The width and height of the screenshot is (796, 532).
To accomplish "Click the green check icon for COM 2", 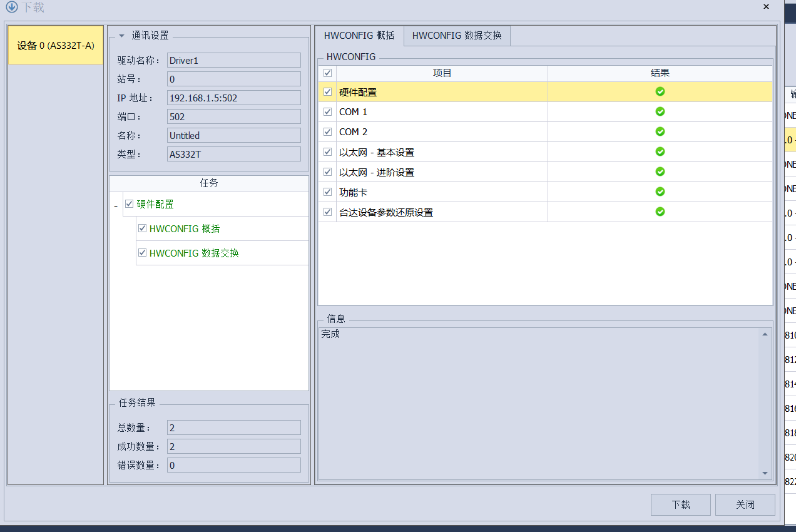I will pos(660,131).
